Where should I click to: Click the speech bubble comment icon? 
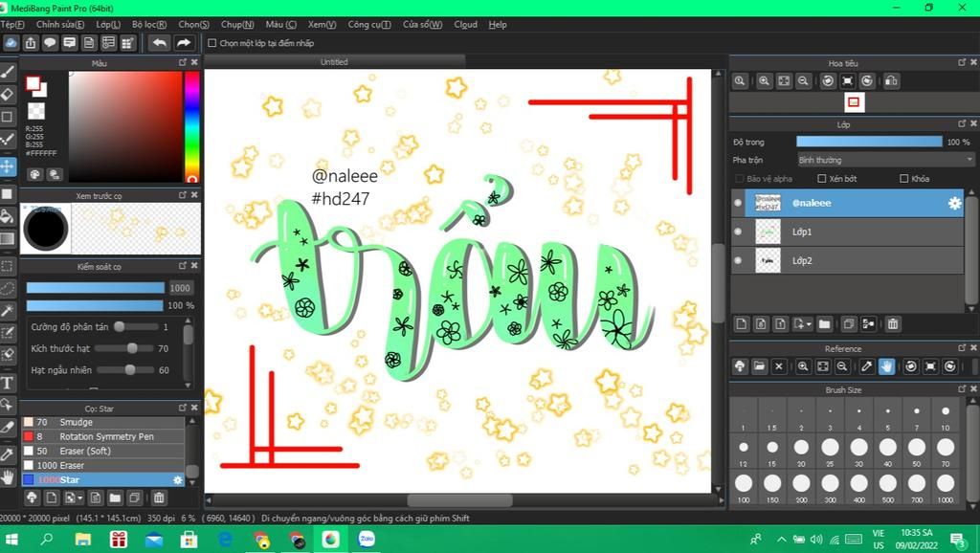tap(50, 42)
